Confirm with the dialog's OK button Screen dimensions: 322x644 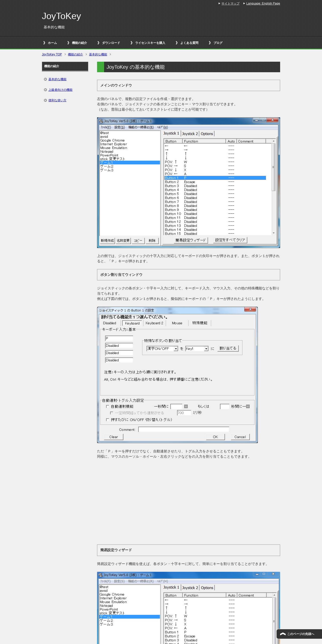click(215, 437)
